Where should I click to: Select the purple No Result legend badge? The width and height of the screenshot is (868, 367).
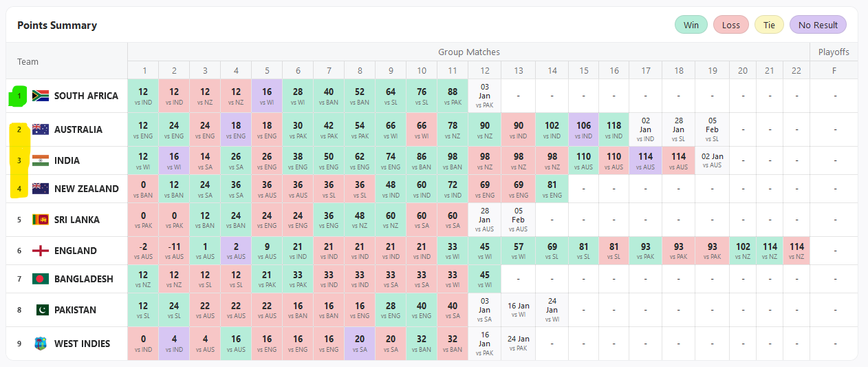[x=818, y=25]
